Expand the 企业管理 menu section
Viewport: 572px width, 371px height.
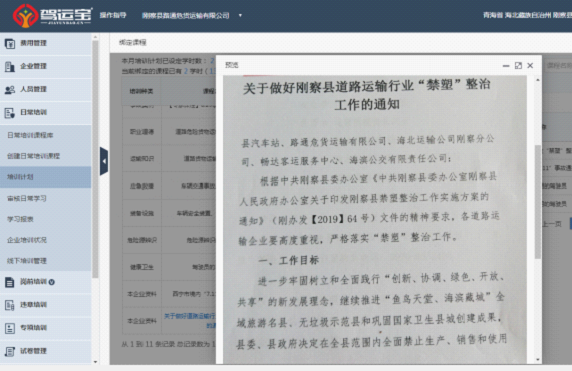[x=46, y=66]
